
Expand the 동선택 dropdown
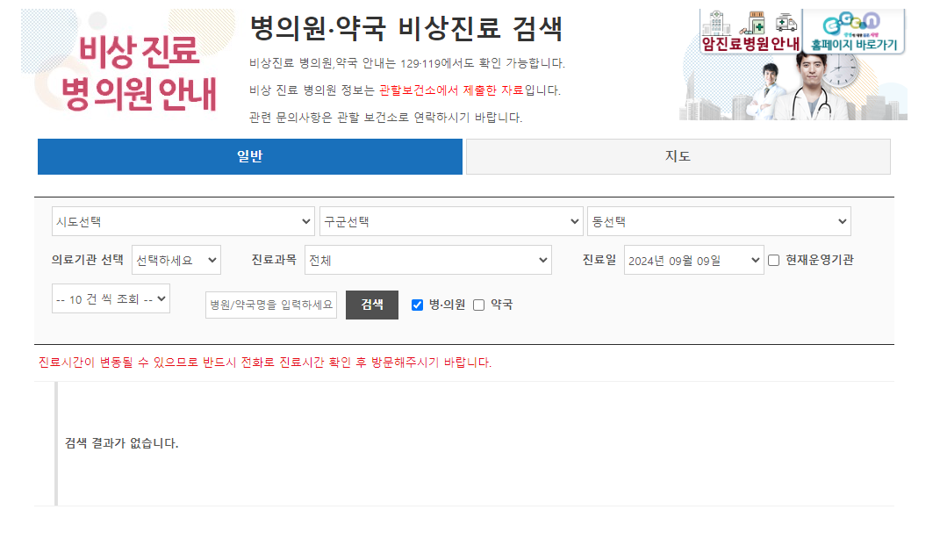[x=719, y=221]
